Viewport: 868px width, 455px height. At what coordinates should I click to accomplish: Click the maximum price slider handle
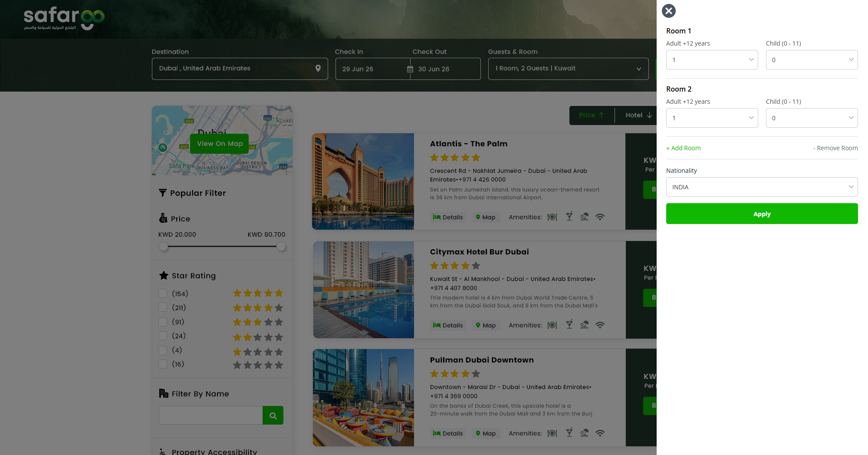281,247
